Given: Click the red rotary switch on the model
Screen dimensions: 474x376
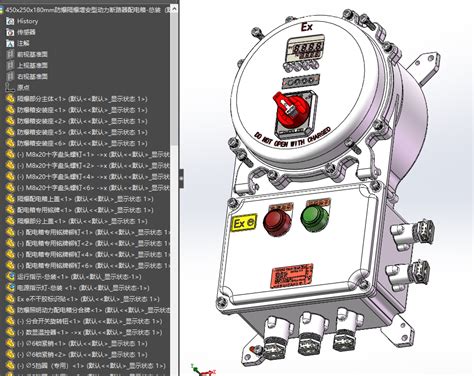Looking at the screenshot, I should tap(290, 109).
